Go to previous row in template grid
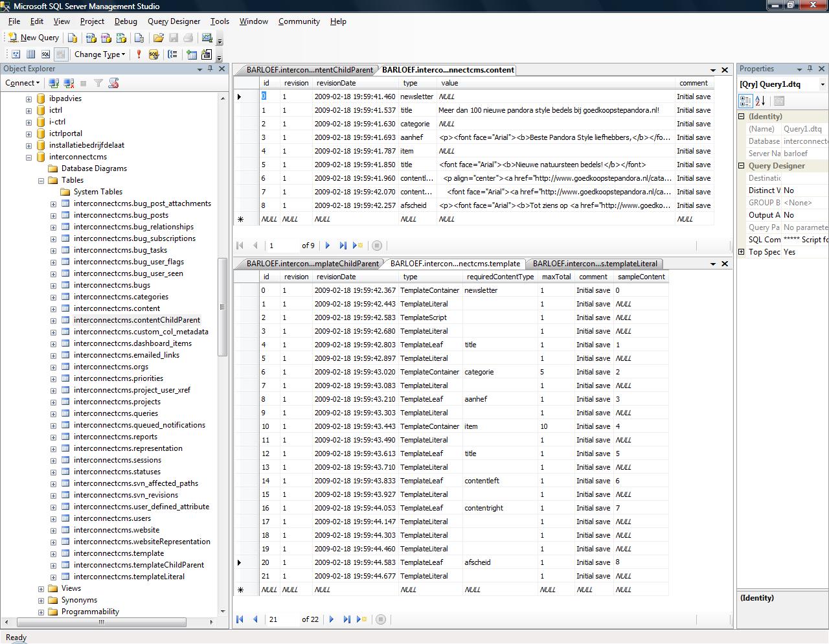829x644 pixels. (x=255, y=619)
